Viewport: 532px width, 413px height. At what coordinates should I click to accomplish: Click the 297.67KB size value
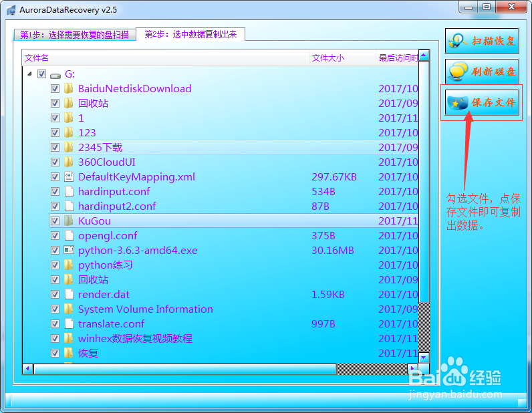pos(334,177)
